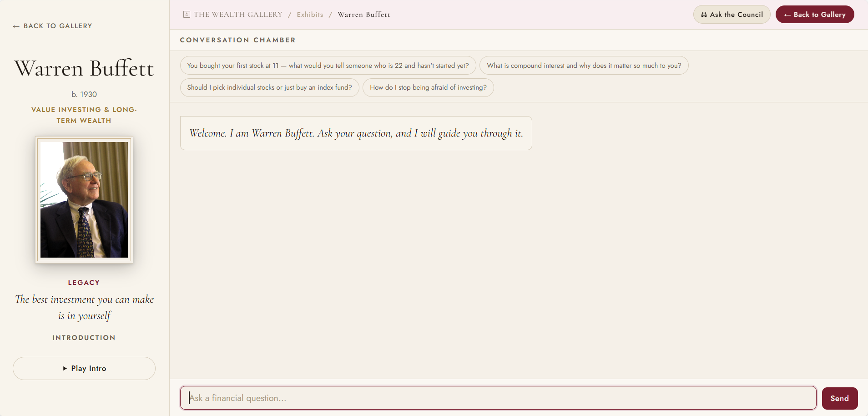Click the BACK TO GALLERY sidebar link
868x416 pixels.
tap(52, 26)
